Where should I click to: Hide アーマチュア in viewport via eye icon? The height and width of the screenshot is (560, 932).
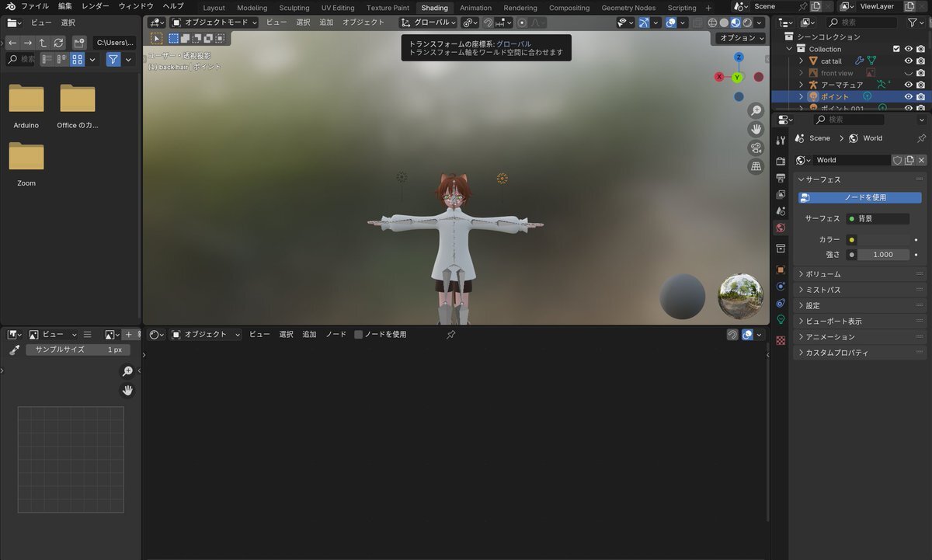908,84
